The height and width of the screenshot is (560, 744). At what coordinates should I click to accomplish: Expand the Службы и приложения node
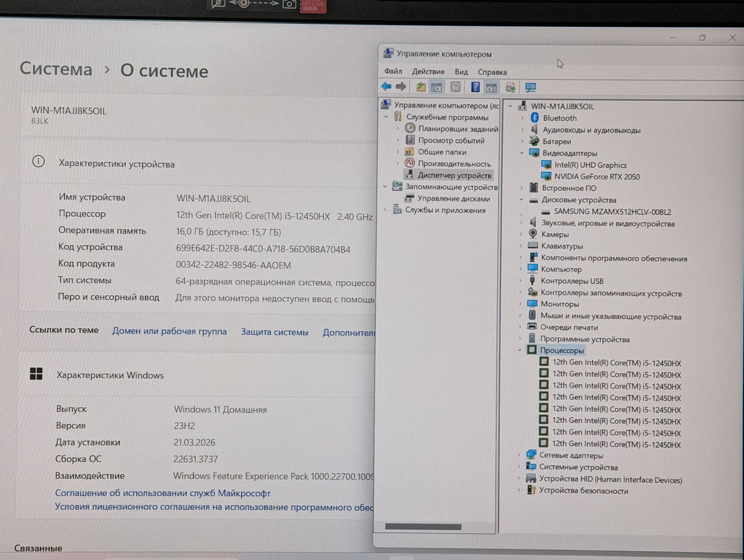point(385,210)
